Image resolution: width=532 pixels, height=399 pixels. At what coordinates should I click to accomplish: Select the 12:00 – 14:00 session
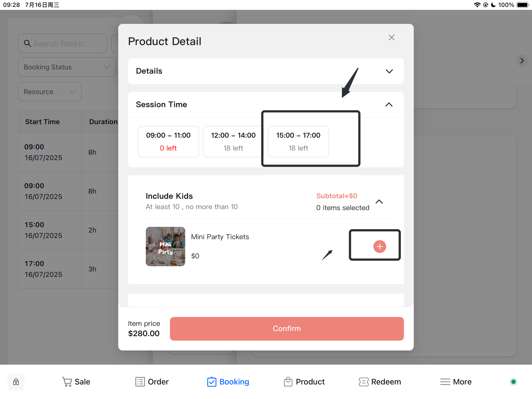tap(233, 142)
